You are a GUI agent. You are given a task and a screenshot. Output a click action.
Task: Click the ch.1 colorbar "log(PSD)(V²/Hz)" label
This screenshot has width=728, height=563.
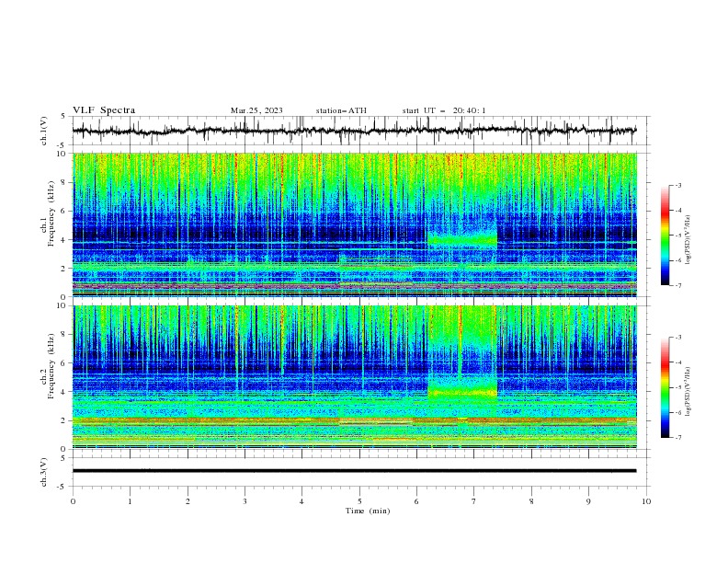coord(688,240)
